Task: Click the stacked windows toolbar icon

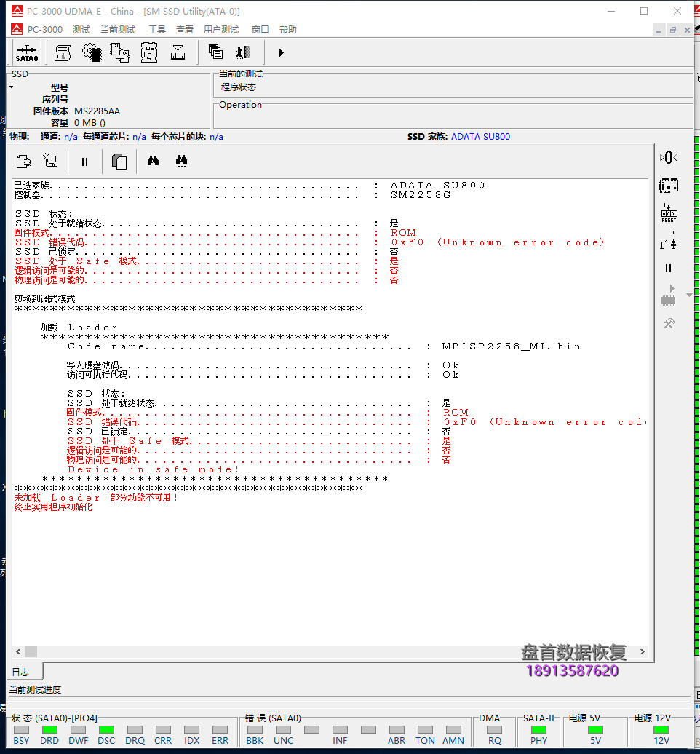Action: 215,52
